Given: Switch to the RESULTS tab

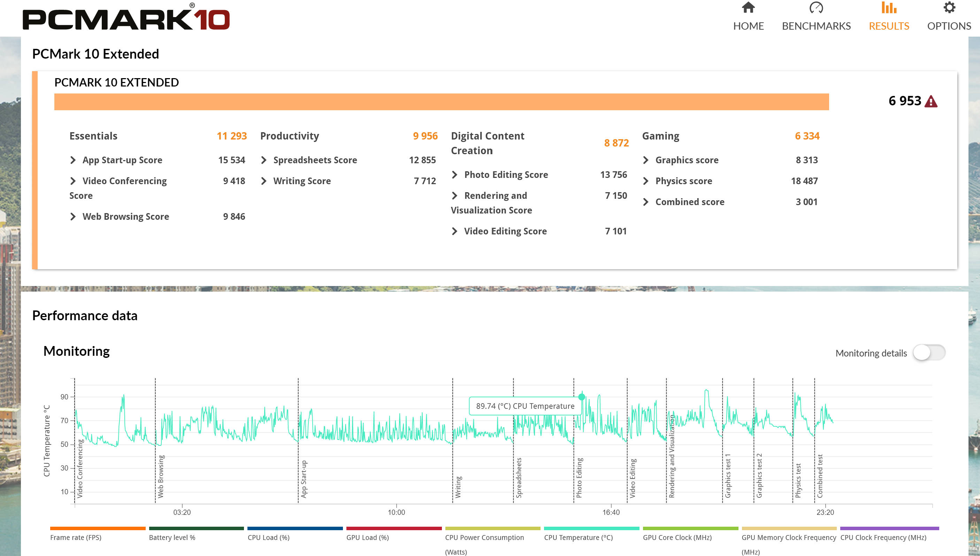Looking at the screenshot, I should 889,26.
